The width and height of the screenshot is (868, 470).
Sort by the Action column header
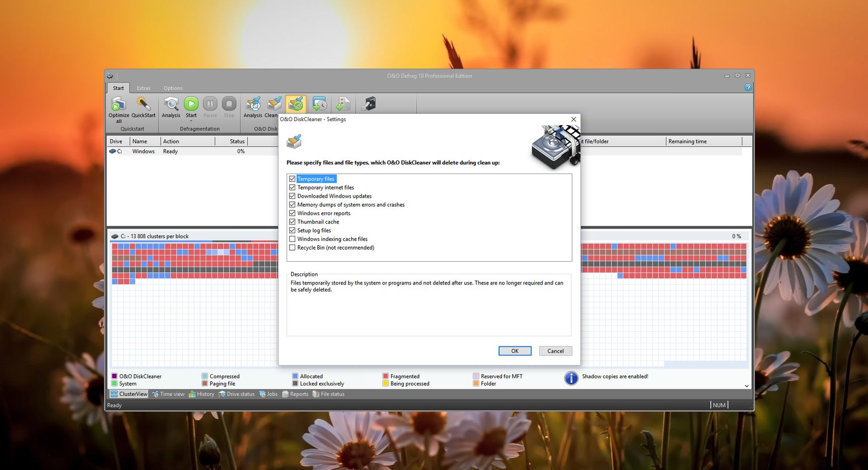pyautogui.click(x=188, y=141)
